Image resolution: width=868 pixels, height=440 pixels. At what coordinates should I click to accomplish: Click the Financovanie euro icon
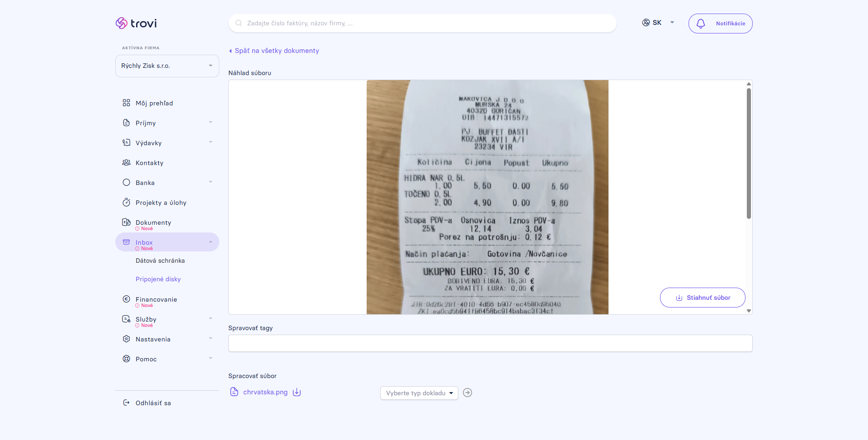pos(127,299)
